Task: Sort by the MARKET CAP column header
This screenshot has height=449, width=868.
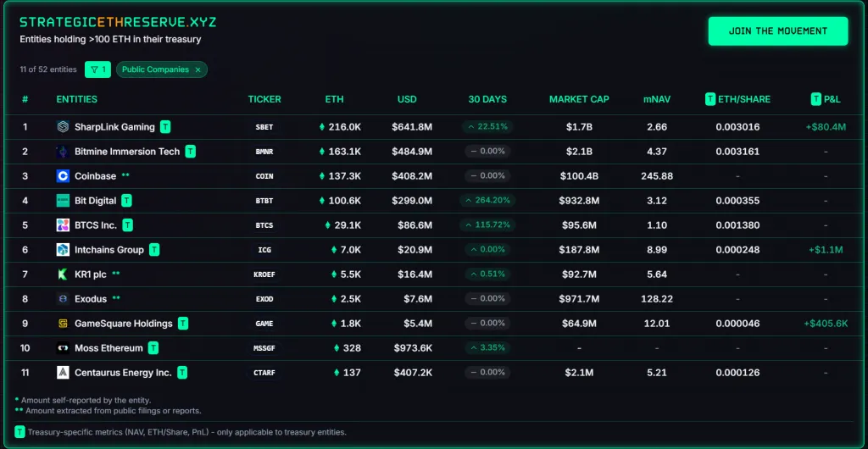Action: click(579, 99)
